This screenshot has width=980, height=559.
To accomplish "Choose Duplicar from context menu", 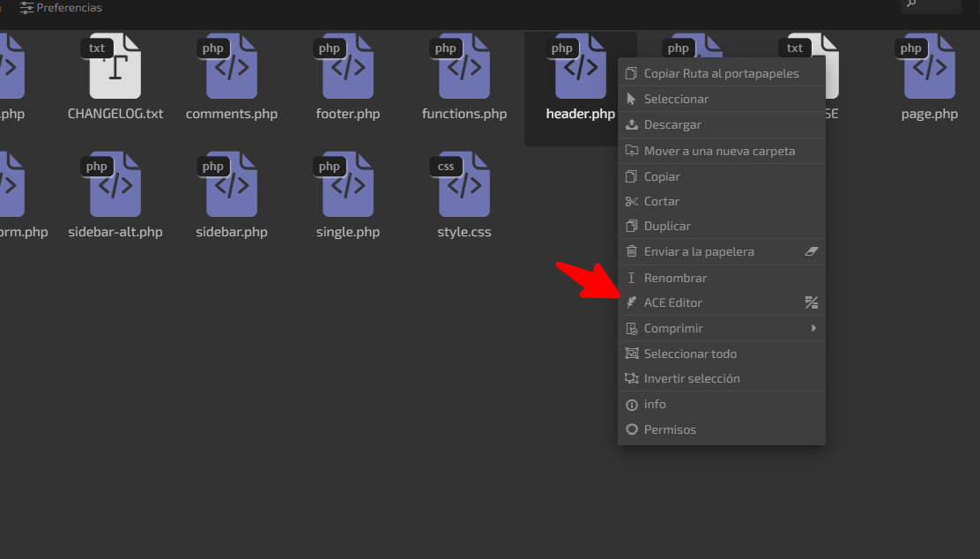I will pos(721,226).
